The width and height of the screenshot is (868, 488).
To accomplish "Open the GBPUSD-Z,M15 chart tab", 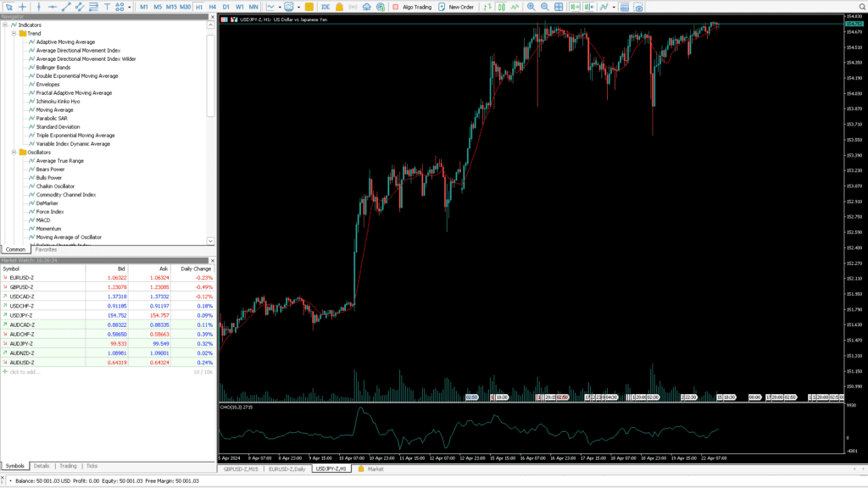I will click(x=241, y=469).
